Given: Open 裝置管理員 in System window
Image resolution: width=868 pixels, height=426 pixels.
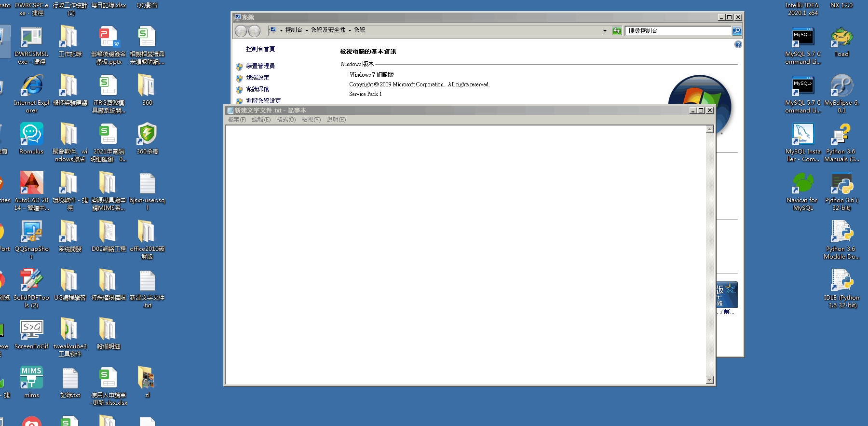Looking at the screenshot, I should [x=260, y=66].
